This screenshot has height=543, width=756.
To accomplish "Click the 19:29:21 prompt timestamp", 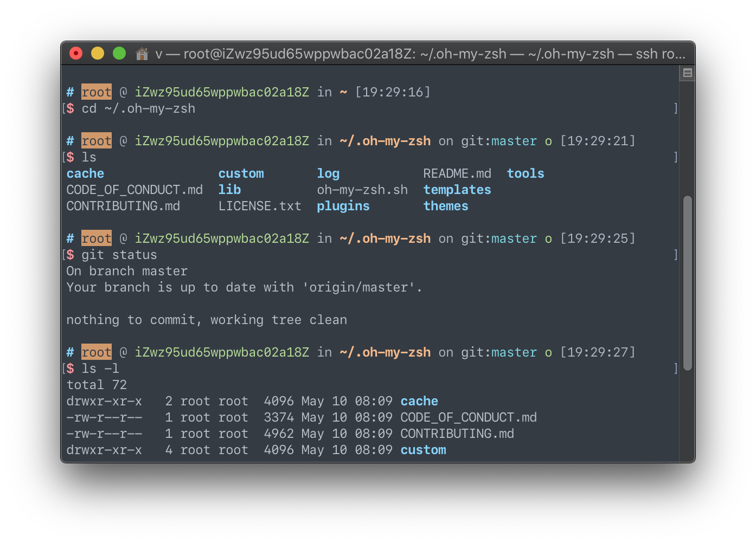I will pos(597,141).
